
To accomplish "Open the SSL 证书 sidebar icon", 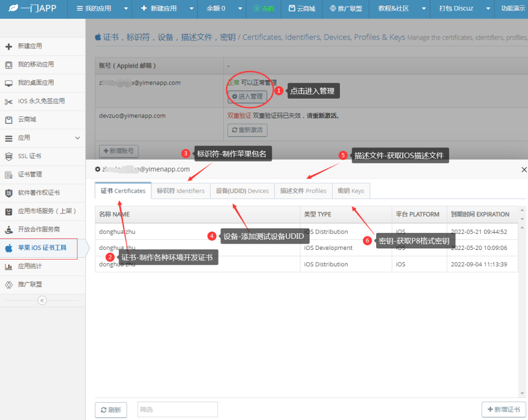I will pyautogui.click(x=9, y=156).
